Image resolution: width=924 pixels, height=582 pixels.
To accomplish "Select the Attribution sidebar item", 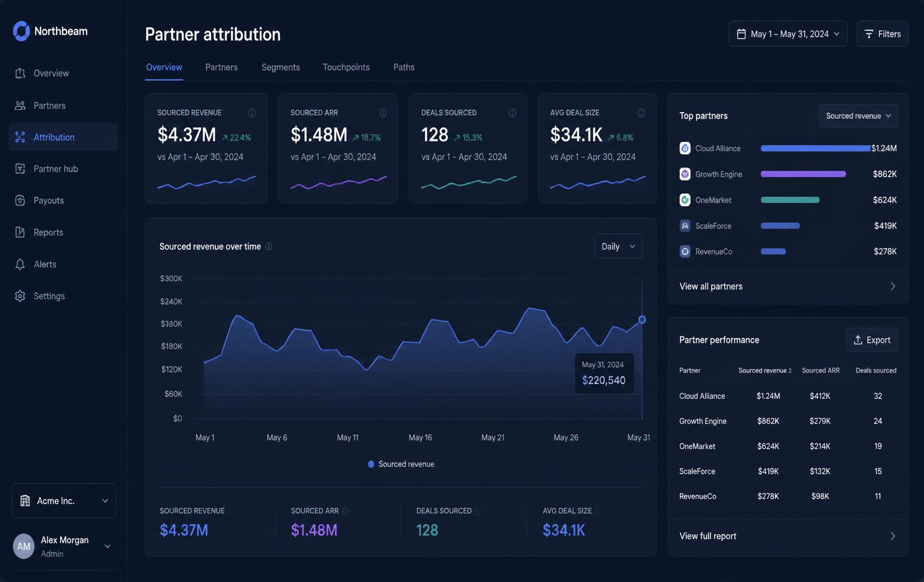I will tap(64, 137).
